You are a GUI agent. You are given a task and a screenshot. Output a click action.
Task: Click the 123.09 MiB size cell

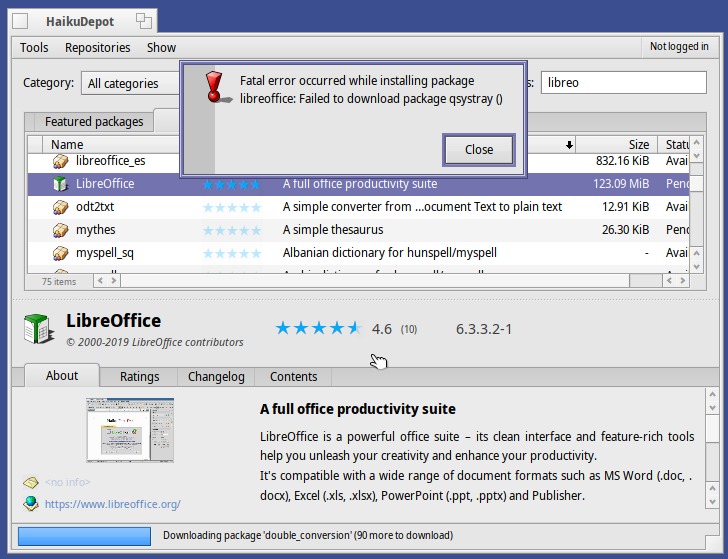point(621,184)
